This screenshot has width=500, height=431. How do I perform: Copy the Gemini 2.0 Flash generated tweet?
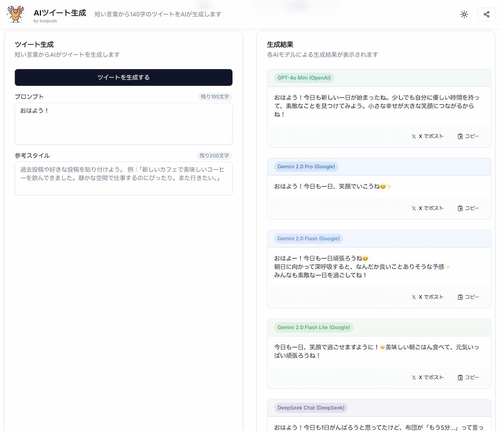[468, 297]
